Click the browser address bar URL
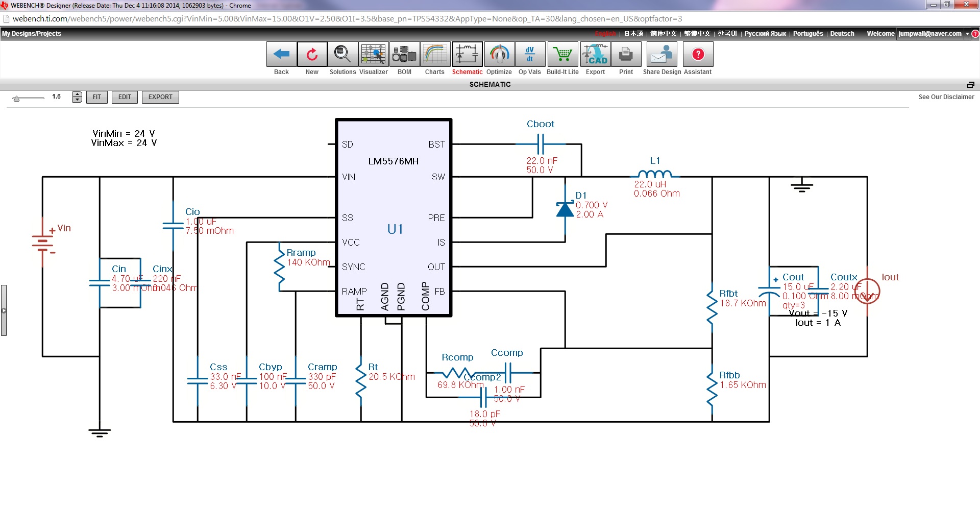980x531 pixels. 347,19
